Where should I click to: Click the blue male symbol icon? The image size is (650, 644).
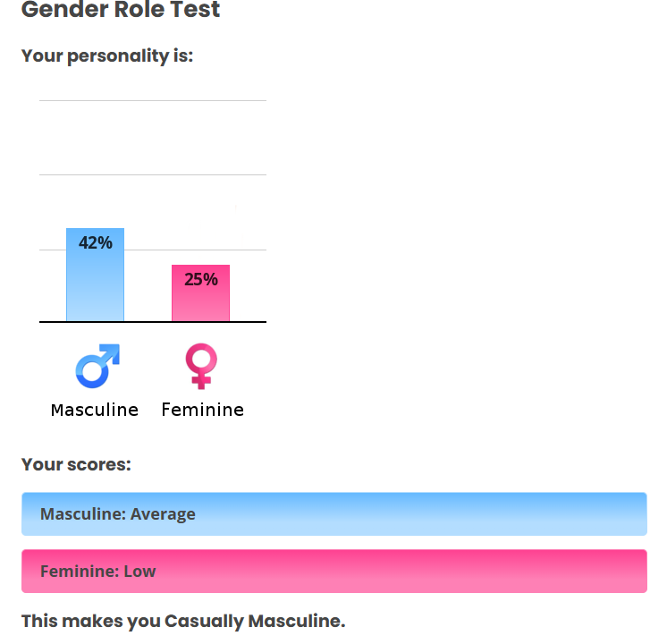(97, 366)
